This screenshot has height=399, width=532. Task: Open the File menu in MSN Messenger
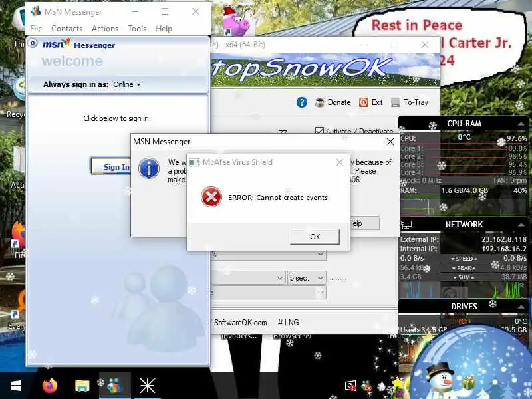tap(36, 29)
